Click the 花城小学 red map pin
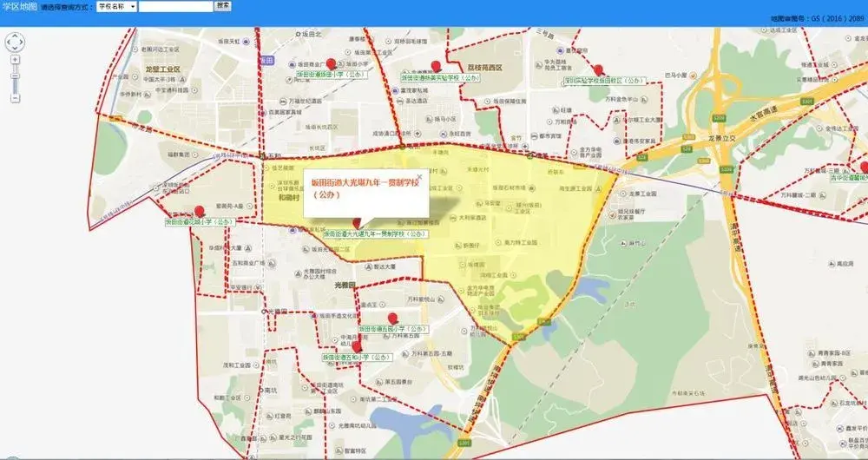Viewport: 868px width, 460px height. tap(200, 212)
